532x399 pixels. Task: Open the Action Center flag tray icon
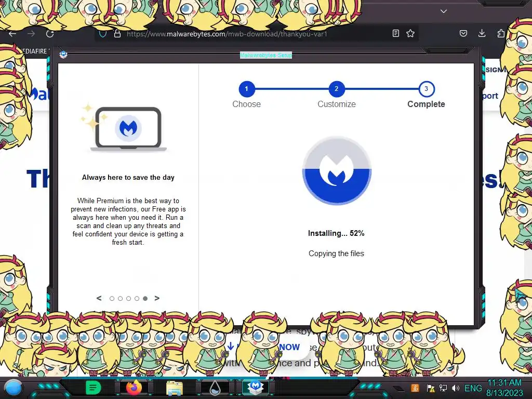click(x=431, y=388)
